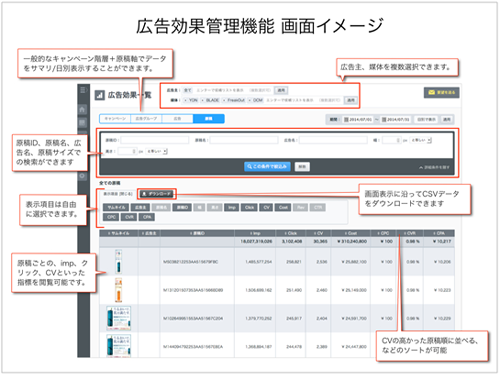
Task: Apply the 広告主 filter with its 適用 button
Action: (281, 90)
